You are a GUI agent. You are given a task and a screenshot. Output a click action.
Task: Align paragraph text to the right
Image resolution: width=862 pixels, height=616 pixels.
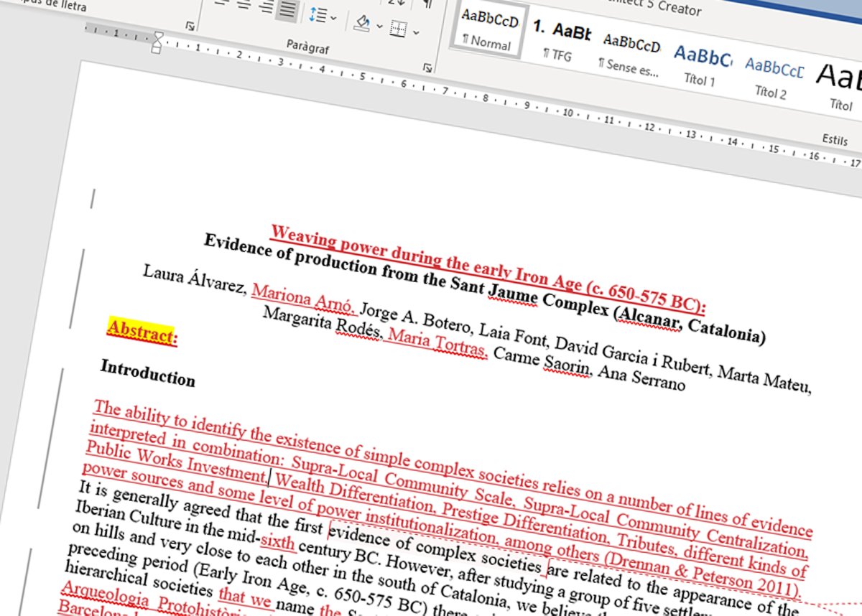(265, 7)
